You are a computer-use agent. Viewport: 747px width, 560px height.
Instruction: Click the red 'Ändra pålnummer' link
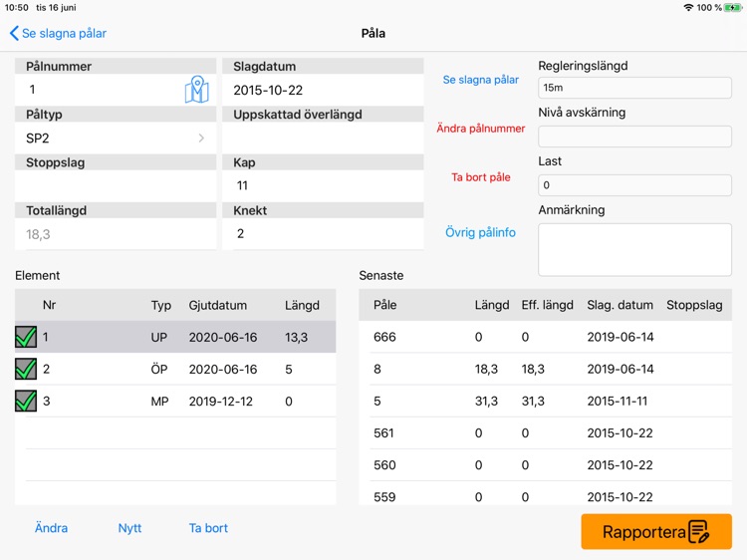(481, 129)
